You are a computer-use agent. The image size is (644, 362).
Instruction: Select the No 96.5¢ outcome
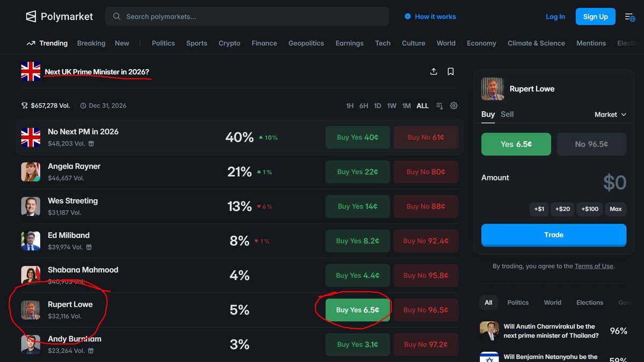point(591,144)
